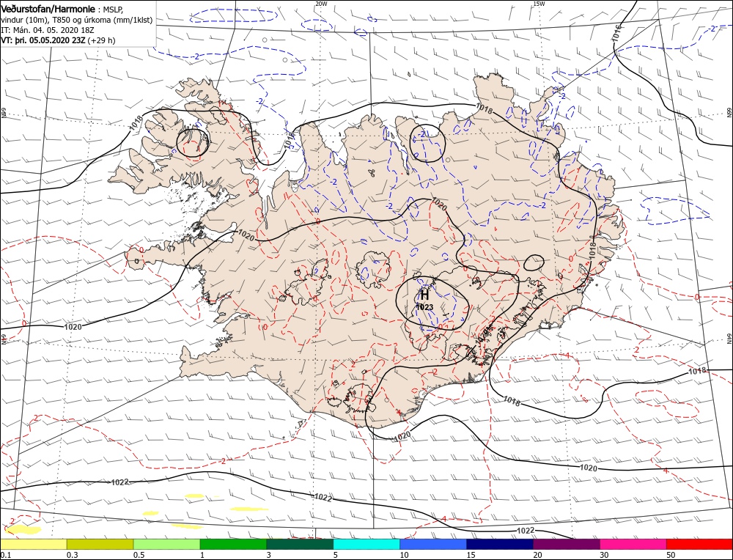733x560 pixels.
Task: Click the red legend swatch
Action: [x=699, y=544]
